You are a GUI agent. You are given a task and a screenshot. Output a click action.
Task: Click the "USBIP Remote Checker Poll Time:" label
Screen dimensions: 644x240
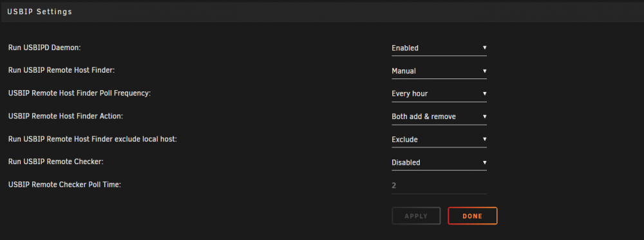click(x=64, y=185)
